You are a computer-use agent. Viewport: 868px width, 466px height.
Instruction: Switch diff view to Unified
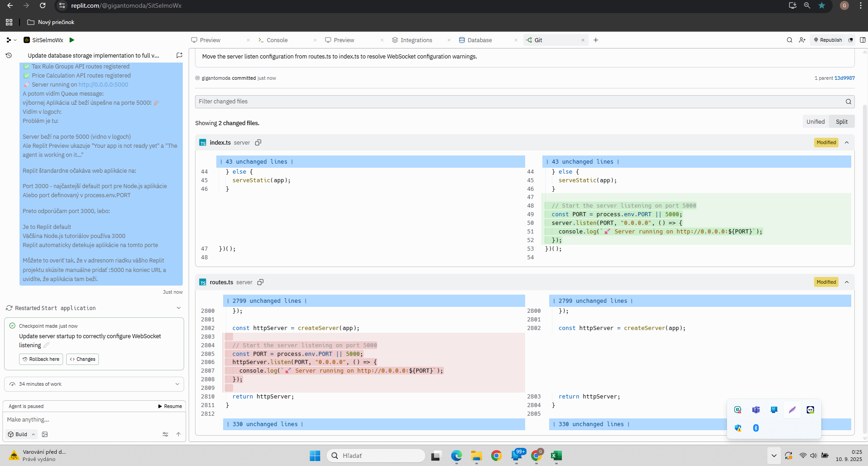(x=815, y=121)
